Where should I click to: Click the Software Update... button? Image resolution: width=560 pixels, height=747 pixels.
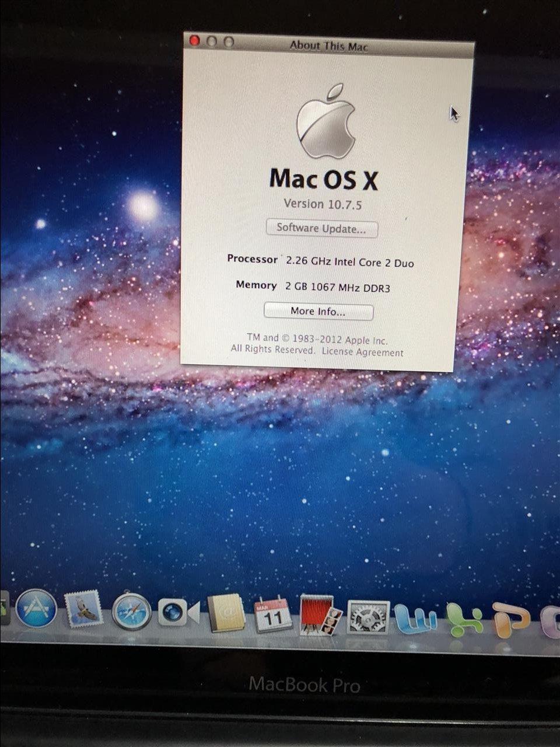321,228
